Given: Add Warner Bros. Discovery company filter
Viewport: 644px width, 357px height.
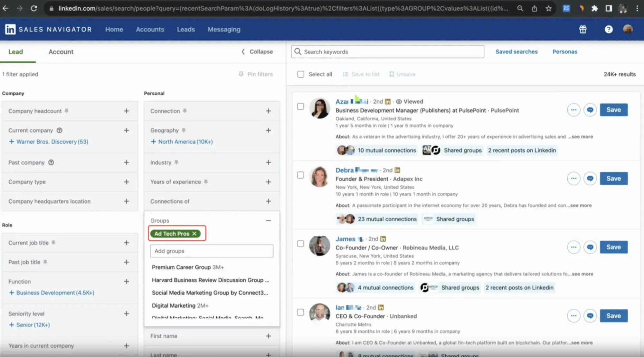Looking at the screenshot, I should [48, 141].
